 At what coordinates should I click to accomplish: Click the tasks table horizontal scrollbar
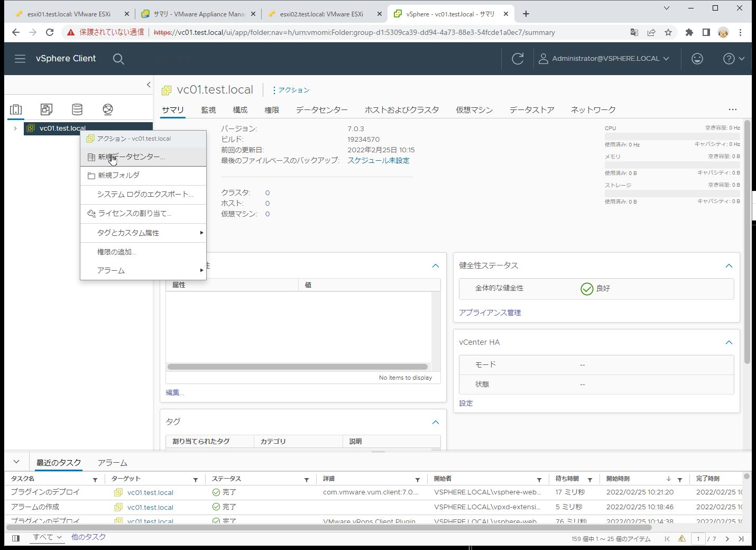pos(329,527)
